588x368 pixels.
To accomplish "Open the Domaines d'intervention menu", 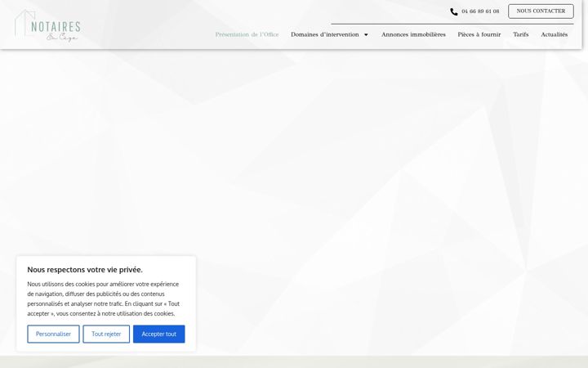I will tap(325, 34).
